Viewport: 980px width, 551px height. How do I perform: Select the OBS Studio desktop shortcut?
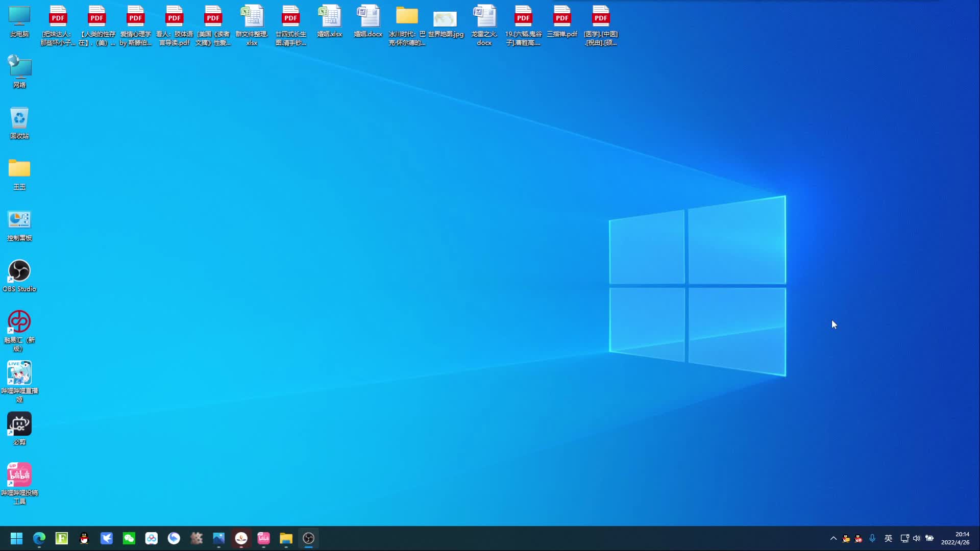click(x=19, y=276)
